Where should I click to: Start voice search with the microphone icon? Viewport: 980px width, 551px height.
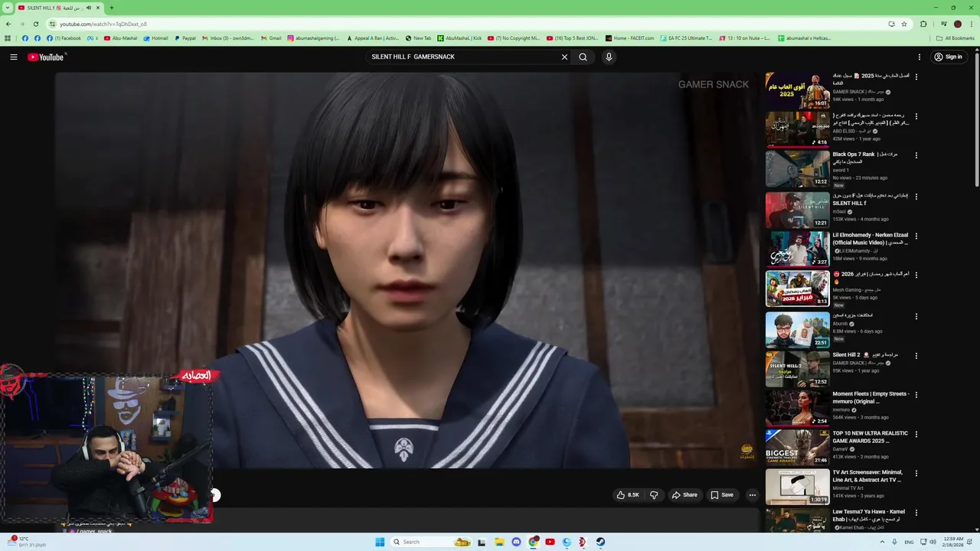(x=609, y=57)
